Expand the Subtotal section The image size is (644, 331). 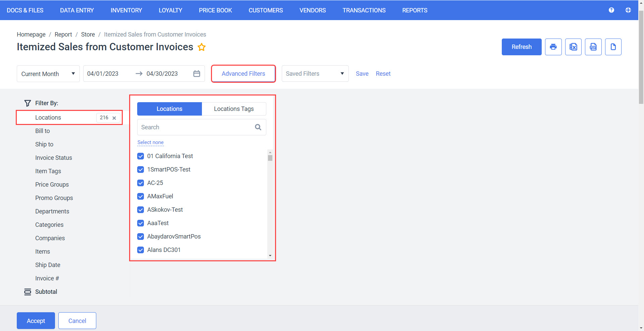pos(46,291)
